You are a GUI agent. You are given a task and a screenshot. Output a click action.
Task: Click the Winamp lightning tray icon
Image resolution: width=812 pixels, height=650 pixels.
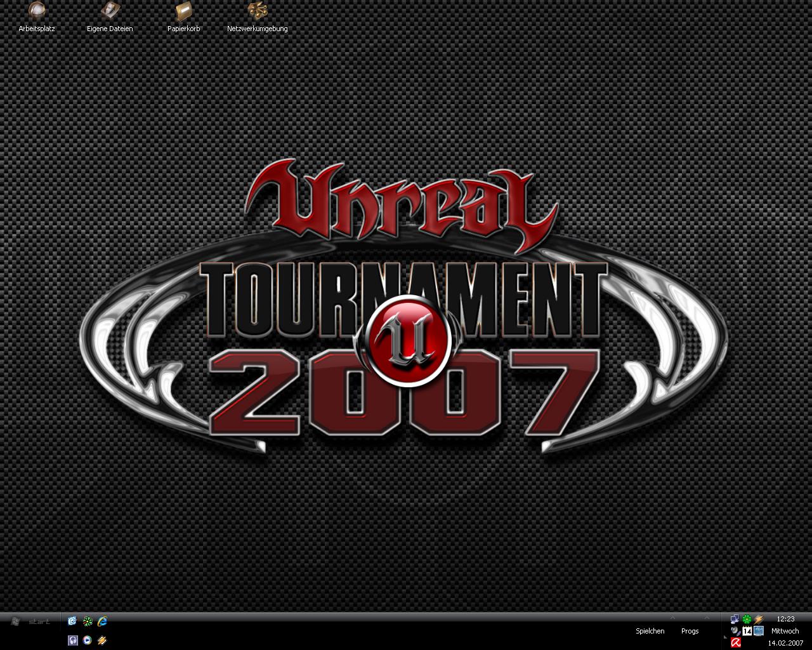pos(759,619)
